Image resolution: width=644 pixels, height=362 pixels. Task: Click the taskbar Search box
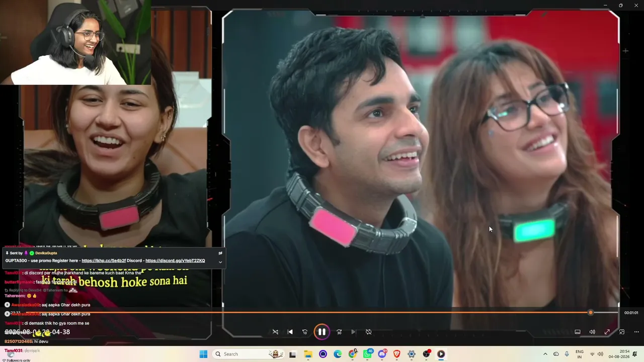click(x=249, y=354)
